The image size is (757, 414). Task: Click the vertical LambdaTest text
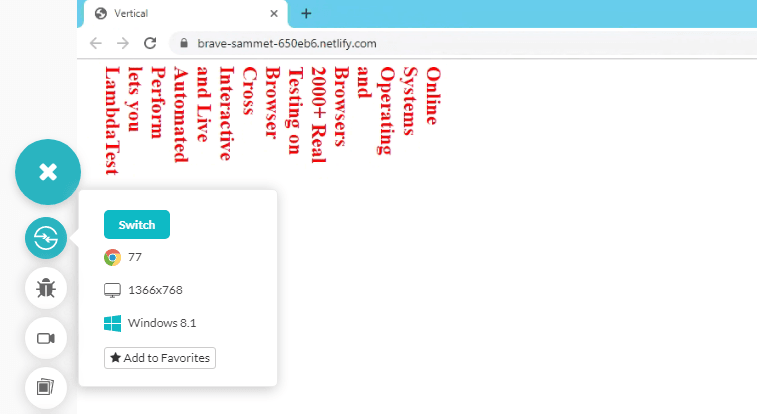(112, 121)
